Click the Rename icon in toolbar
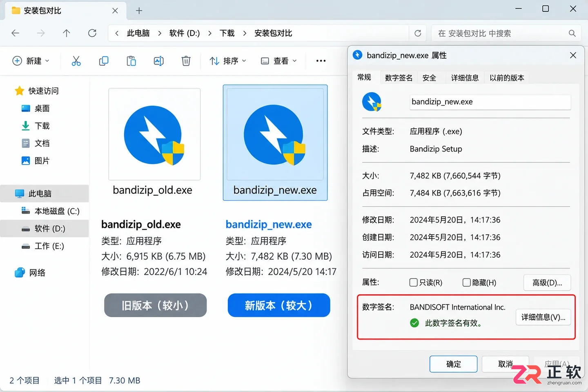Screen dimensions: 588x392 (x=158, y=61)
